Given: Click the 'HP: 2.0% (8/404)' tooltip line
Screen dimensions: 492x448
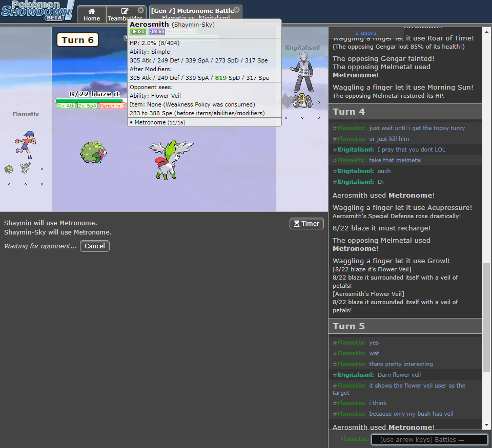Looking at the screenshot, I should (x=155, y=43).
